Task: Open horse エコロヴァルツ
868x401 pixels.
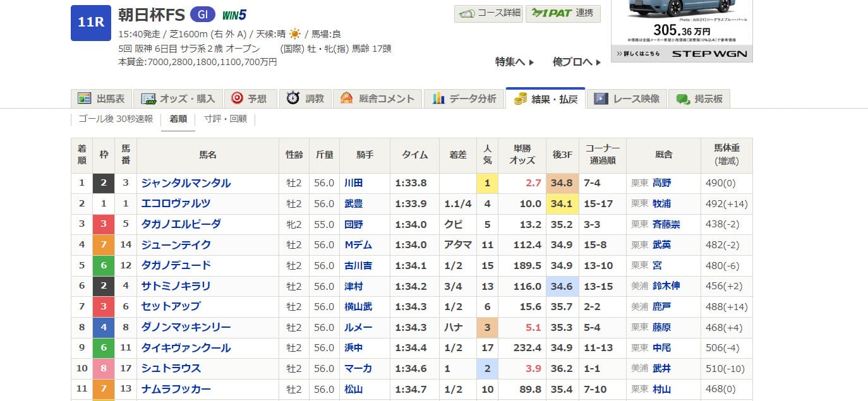Action: coord(176,203)
